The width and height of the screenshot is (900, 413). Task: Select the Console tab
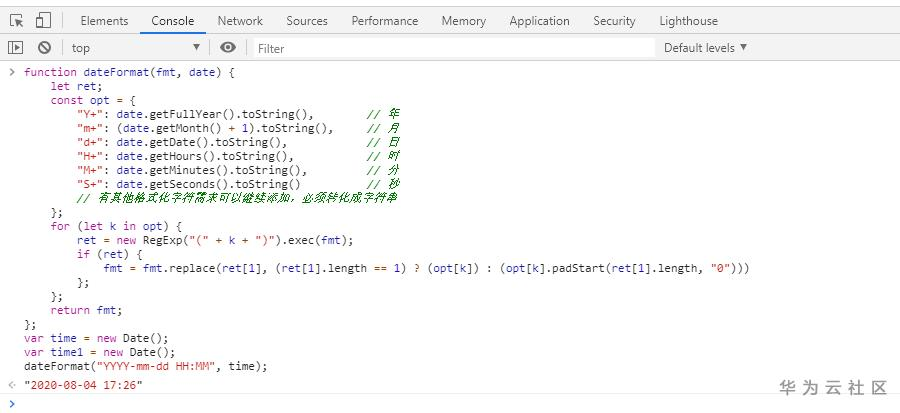coord(173,20)
